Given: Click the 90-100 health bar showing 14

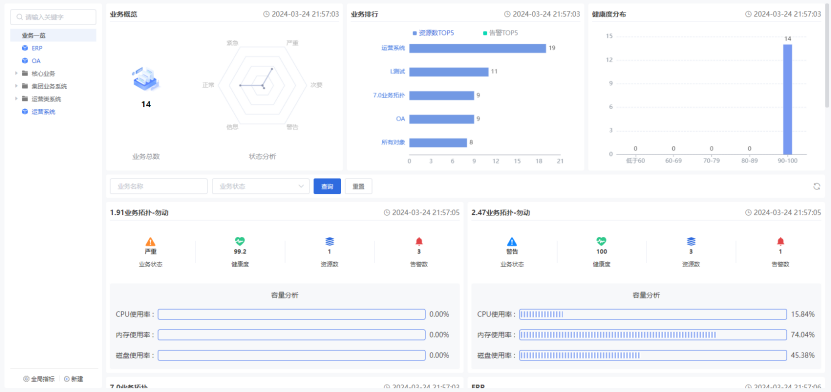Looking at the screenshot, I should [788, 99].
